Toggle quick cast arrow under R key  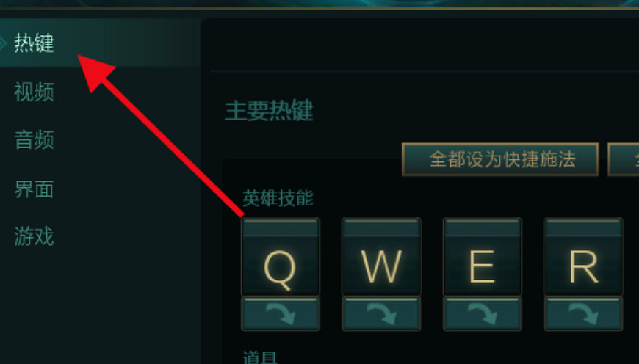point(583,313)
